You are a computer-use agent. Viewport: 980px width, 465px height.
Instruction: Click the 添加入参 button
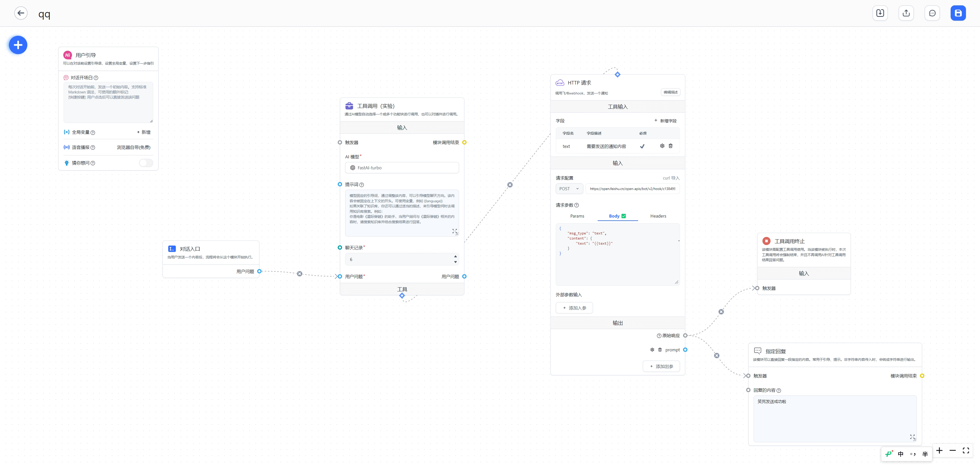click(574, 308)
